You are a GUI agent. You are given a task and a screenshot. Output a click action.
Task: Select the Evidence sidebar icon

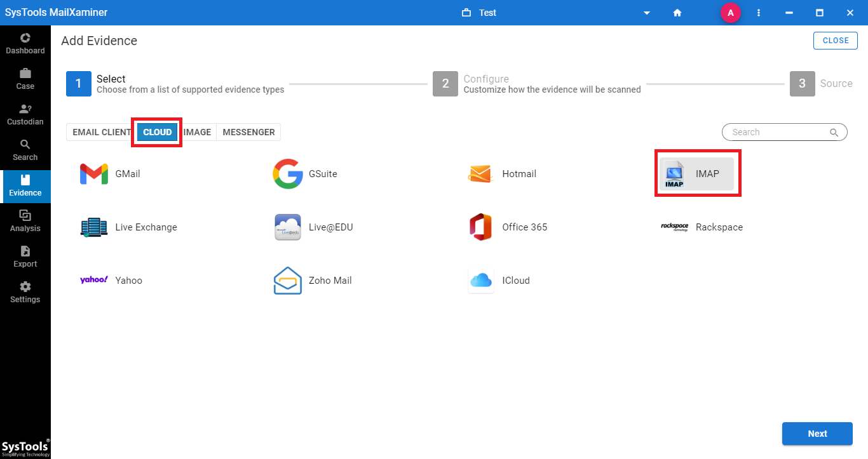pos(25,180)
